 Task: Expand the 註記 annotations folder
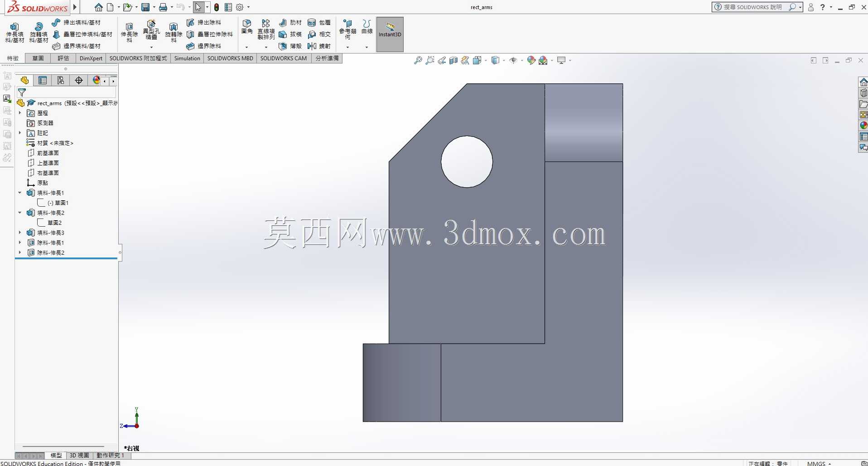20,133
